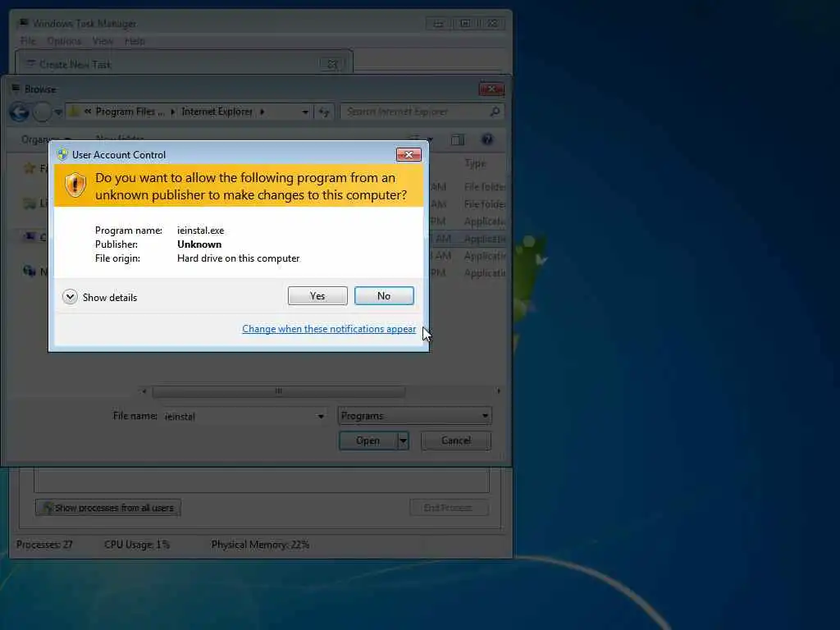Open Help menu in Task Manager

point(135,41)
